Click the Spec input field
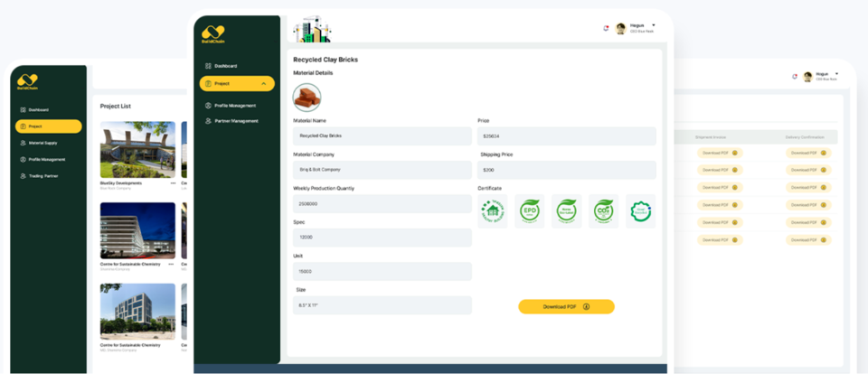The height and width of the screenshot is (383, 868). (x=382, y=238)
